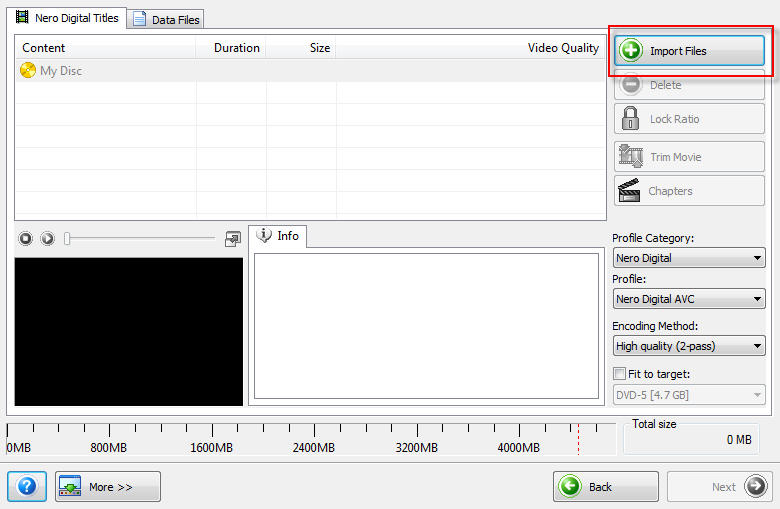This screenshot has width=780, height=509.
Task: Click the red capacity marker on size ruler
Action: 578,439
